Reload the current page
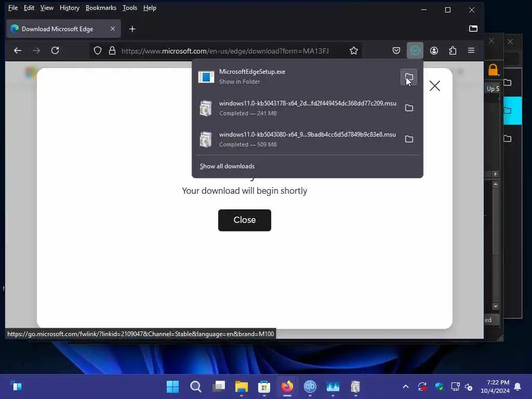The image size is (532, 399). point(55,50)
